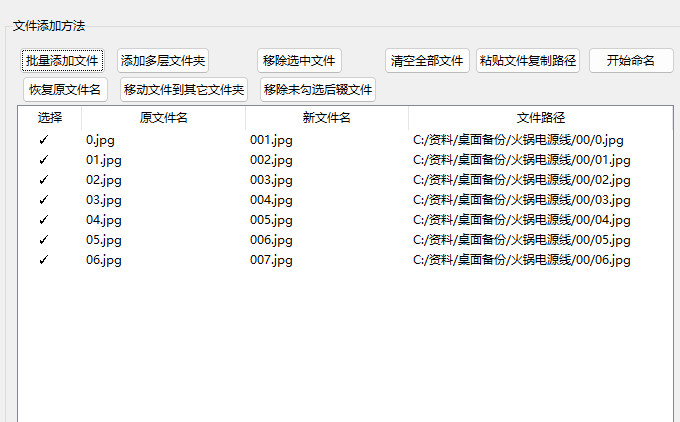Toggle the checkmark on the 03.jpg row
This screenshot has height=422, width=680.
43,200
